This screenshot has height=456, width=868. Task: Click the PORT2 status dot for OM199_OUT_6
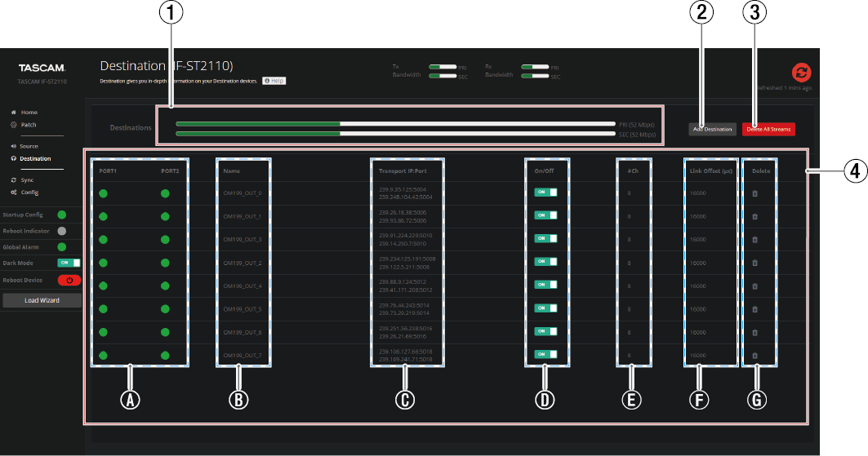tap(165, 333)
